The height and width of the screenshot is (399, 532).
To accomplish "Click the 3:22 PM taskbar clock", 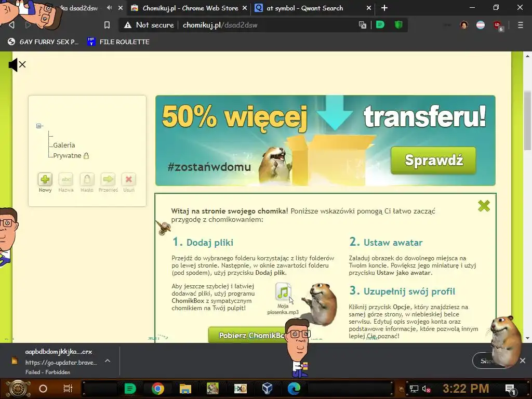I will [x=465, y=389].
